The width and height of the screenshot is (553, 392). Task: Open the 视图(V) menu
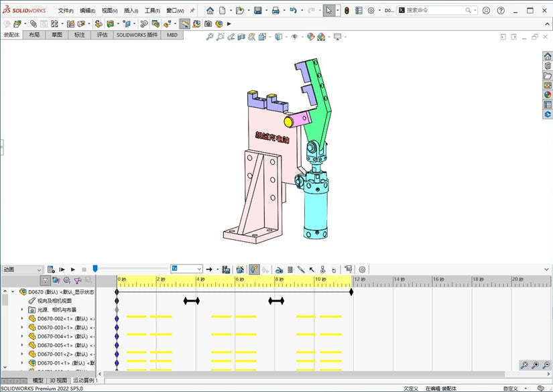[x=109, y=11]
